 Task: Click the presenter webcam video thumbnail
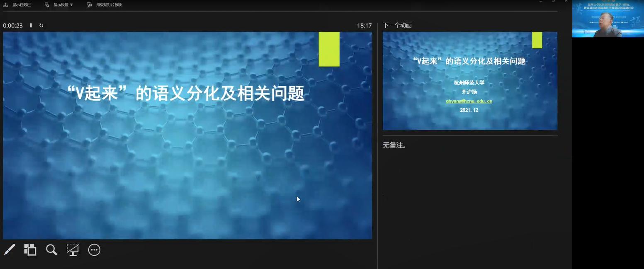pyautogui.click(x=608, y=19)
